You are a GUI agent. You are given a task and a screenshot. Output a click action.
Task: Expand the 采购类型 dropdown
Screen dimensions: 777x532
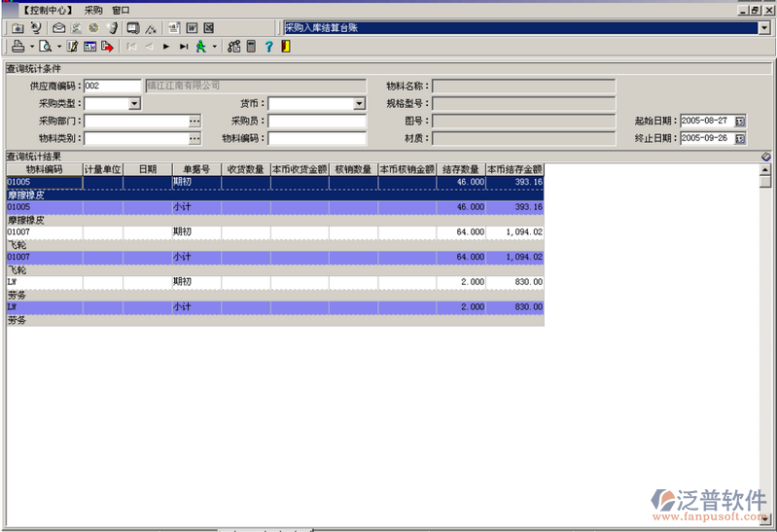pos(133,104)
